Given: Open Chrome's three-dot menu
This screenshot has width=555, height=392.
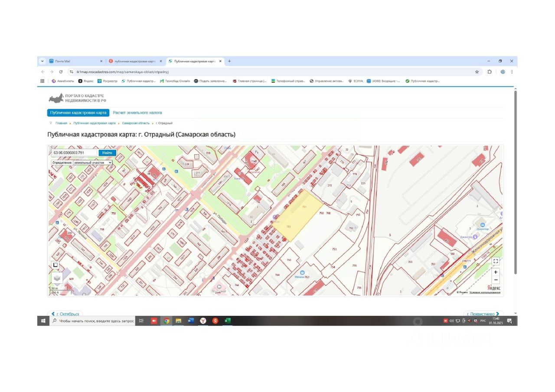Looking at the screenshot, I should click(512, 72).
